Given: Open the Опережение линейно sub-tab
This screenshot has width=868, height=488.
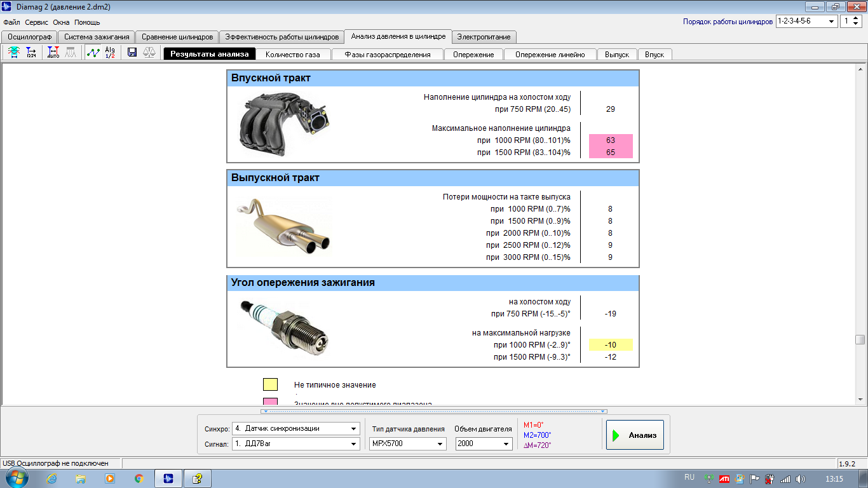Looking at the screenshot, I should [x=550, y=54].
